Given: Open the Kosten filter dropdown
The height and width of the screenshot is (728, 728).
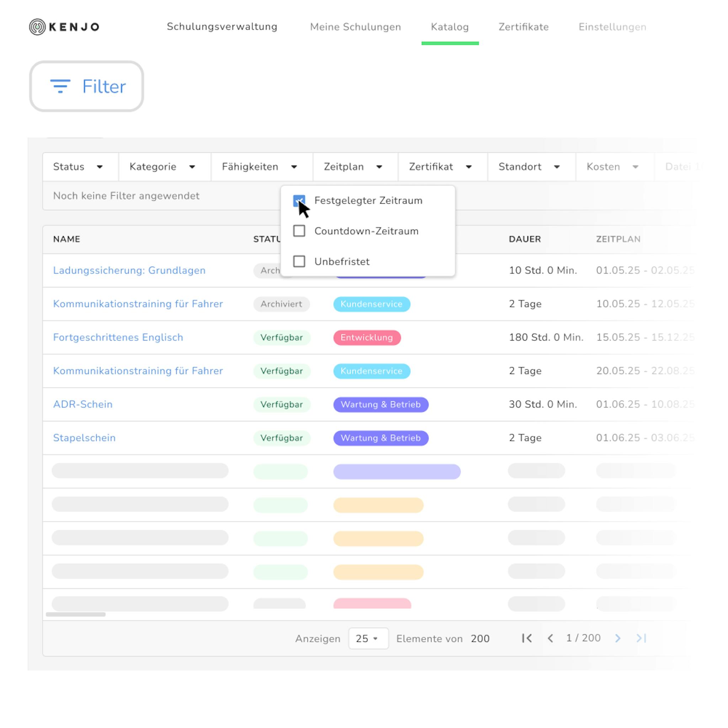Looking at the screenshot, I should [615, 167].
